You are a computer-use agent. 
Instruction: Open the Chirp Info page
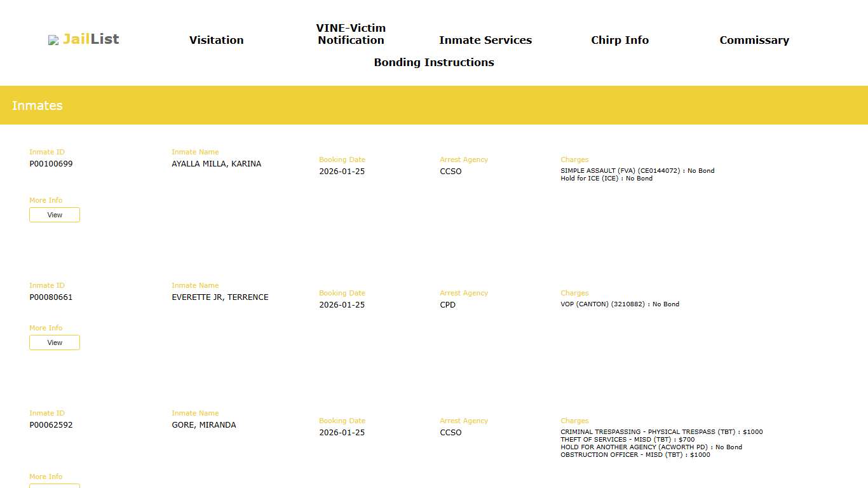tap(620, 40)
